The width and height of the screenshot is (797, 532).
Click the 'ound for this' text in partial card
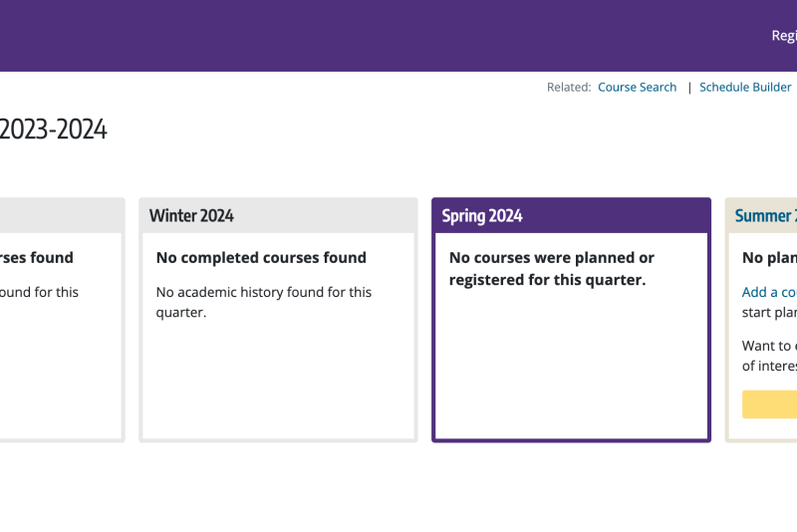(x=39, y=292)
